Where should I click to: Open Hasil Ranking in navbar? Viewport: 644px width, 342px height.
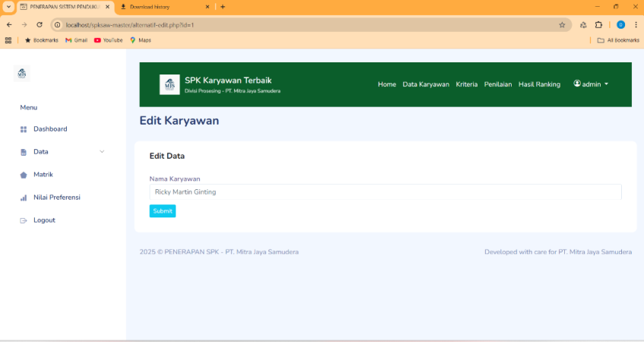(x=539, y=84)
